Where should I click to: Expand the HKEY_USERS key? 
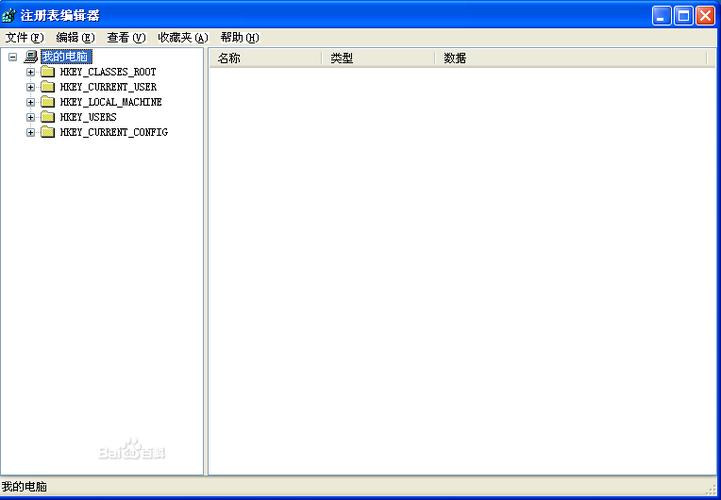point(30,117)
